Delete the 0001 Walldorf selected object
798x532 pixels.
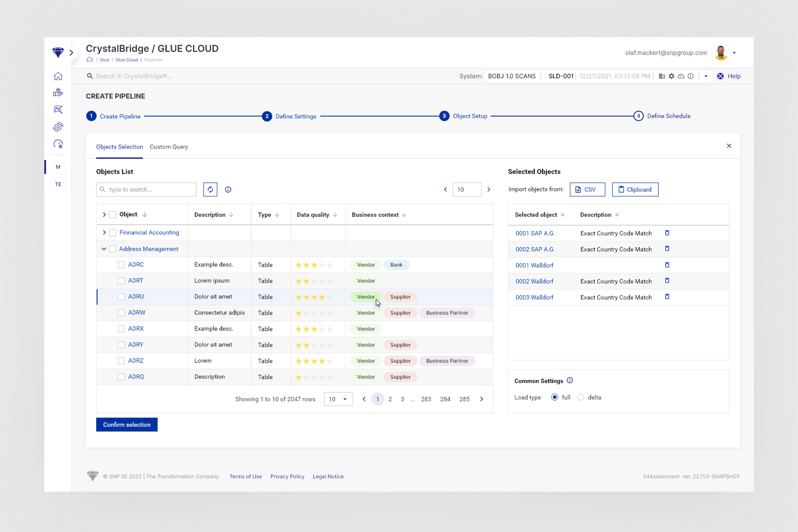coord(667,265)
